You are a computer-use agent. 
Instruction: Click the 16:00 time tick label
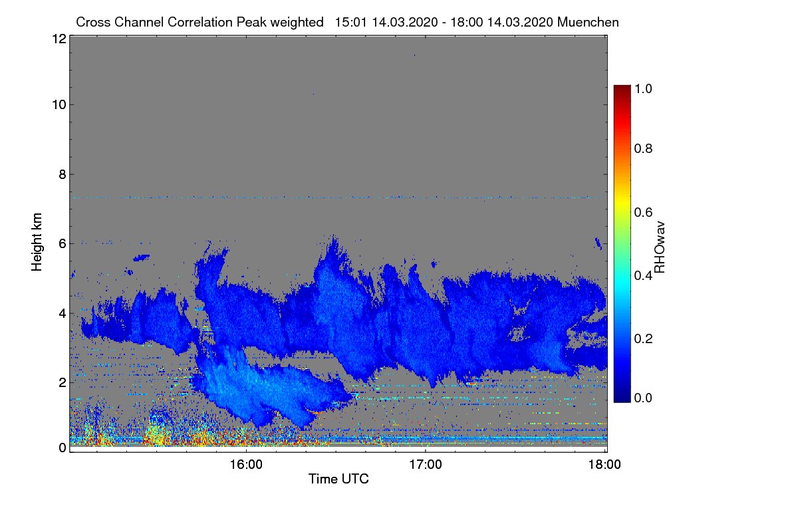246,465
